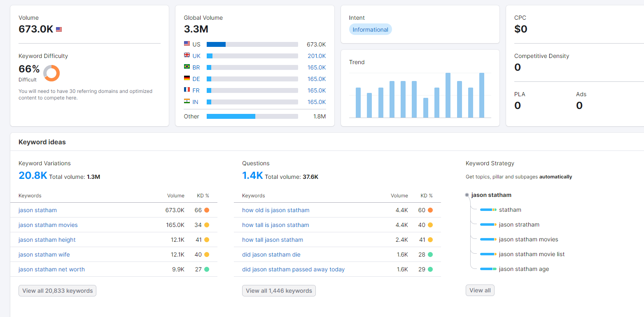Select 'jason statham age' in strategy tree
This screenshot has width=644, height=317.
(524, 269)
